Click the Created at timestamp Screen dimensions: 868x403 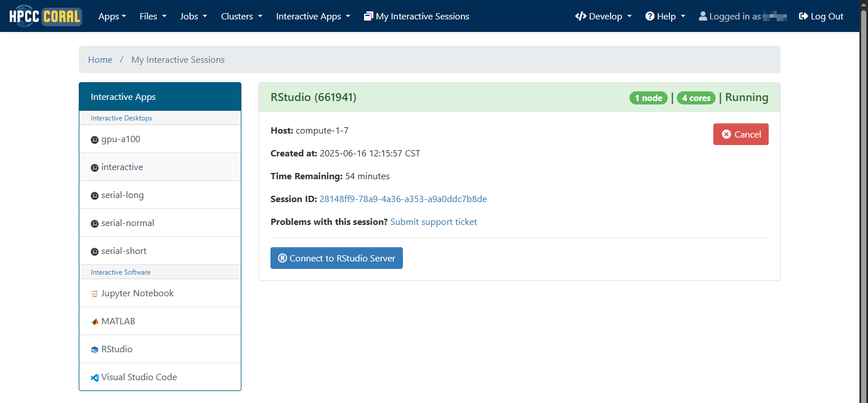(x=345, y=154)
